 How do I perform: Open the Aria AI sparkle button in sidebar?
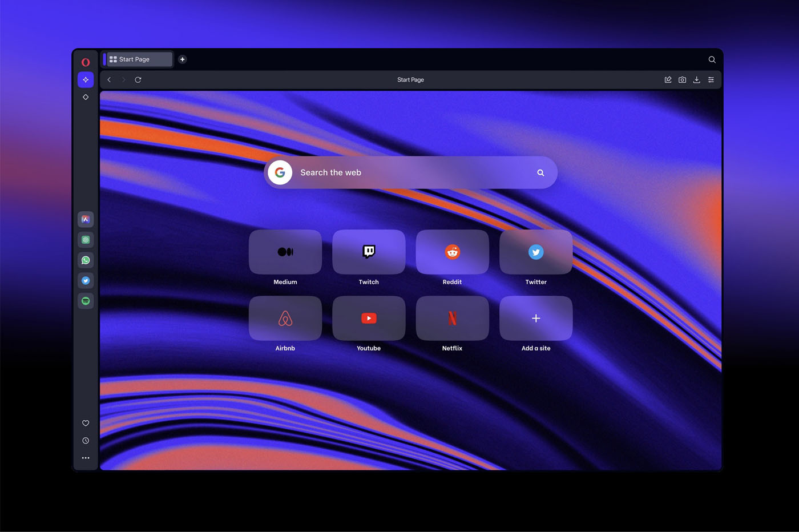click(86, 80)
